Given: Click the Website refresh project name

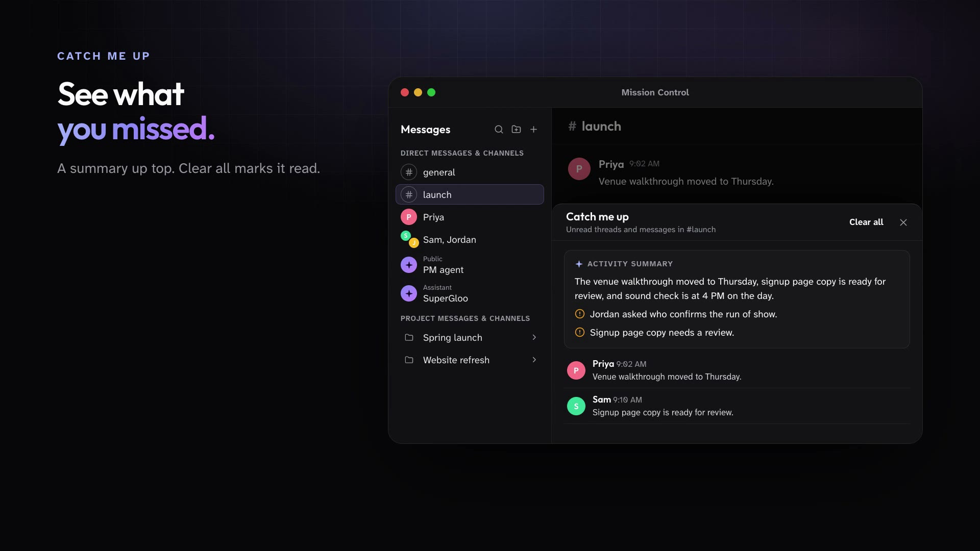Looking at the screenshot, I should click(456, 360).
